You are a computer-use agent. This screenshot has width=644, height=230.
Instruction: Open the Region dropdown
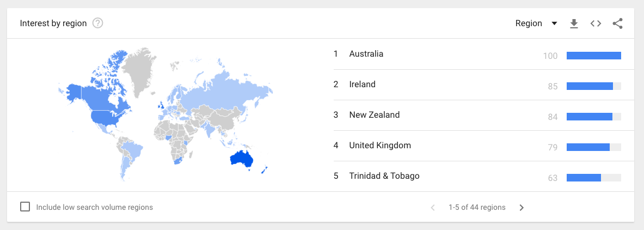click(x=536, y=23)
